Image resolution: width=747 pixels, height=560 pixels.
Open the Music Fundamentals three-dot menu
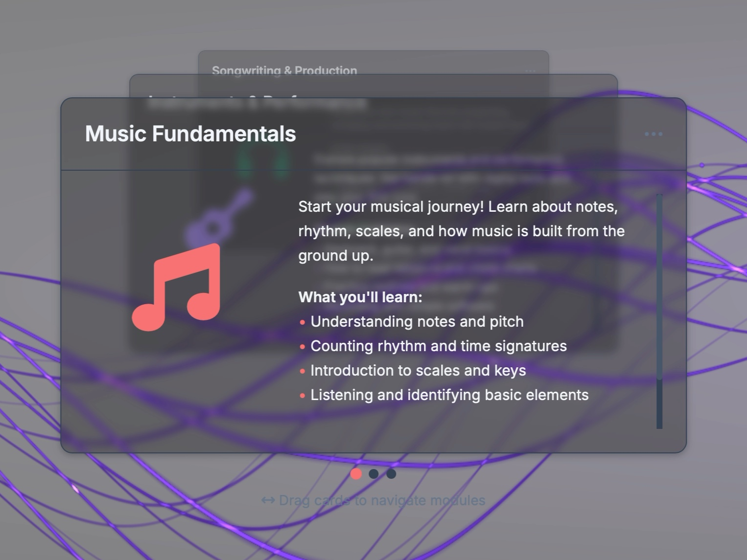pyautogui.click(x=654, y=134)
